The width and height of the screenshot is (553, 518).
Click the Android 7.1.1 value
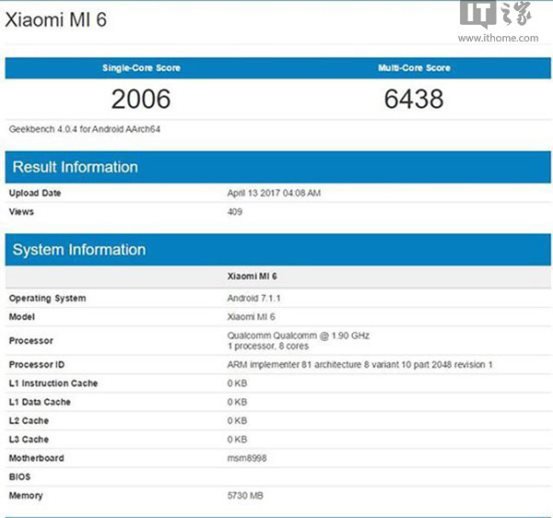pyautogui.click(x=254, y=298)
